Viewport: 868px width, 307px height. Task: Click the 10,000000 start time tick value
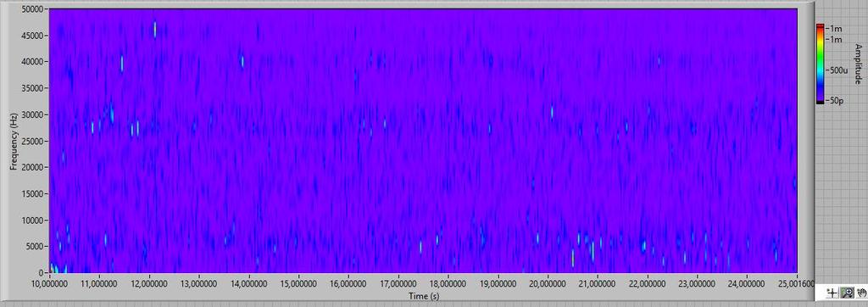pos(50,282)
